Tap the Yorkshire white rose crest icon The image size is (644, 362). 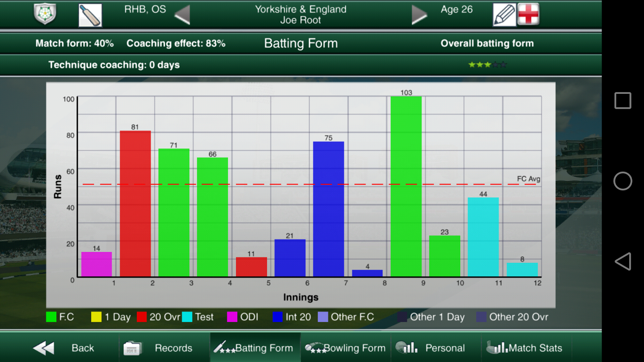[x=45, y=14]
